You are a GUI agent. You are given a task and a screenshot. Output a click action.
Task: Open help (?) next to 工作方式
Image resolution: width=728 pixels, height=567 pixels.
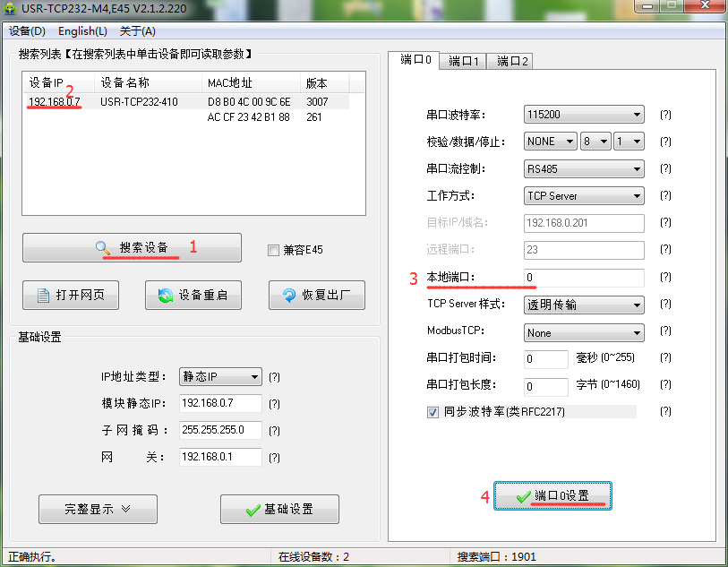(665, 195)
